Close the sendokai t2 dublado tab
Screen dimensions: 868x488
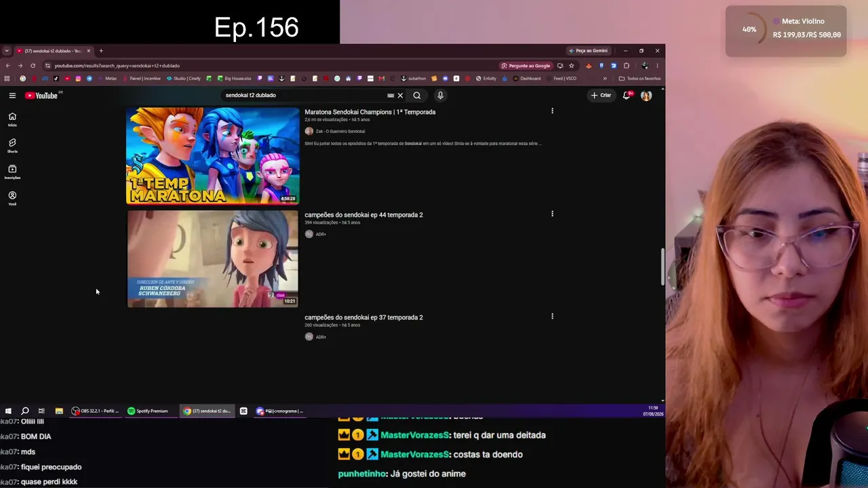click(x=88, y=51)
